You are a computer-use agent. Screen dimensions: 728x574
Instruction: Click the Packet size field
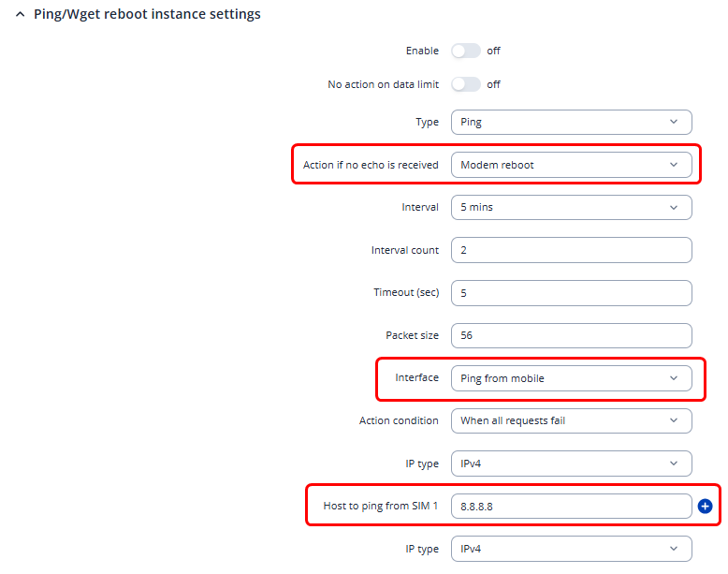(571, 335)
